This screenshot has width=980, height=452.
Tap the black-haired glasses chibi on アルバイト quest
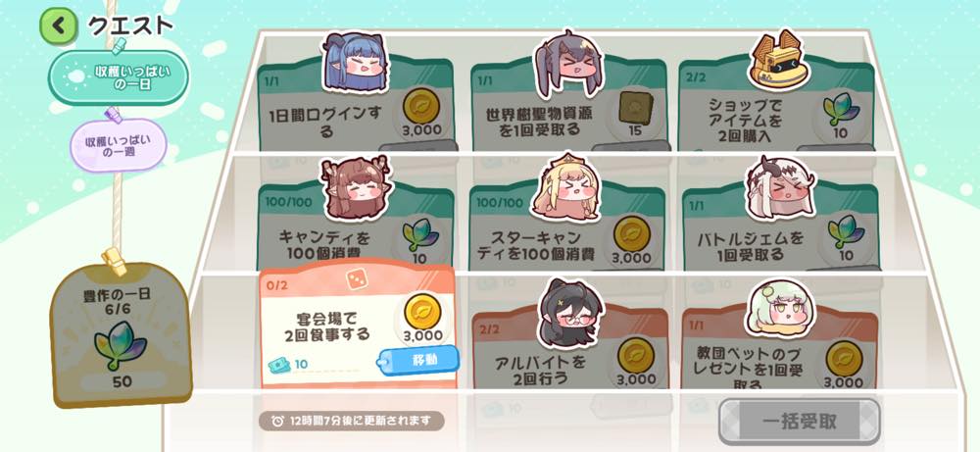pyautogui.click(x=570, y=313)
